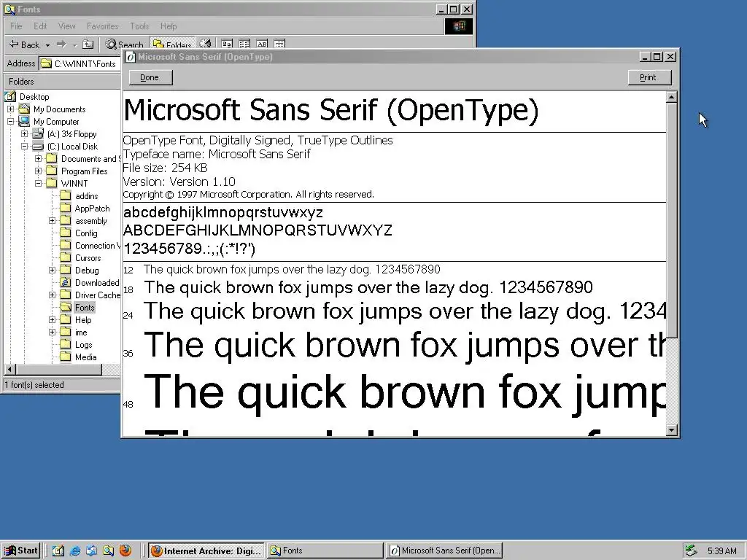Screen dimensions: 747x560
Task: Click folder tree horizontal scroll left arrow
Action: pyautogui.click(x=9, y=369)
